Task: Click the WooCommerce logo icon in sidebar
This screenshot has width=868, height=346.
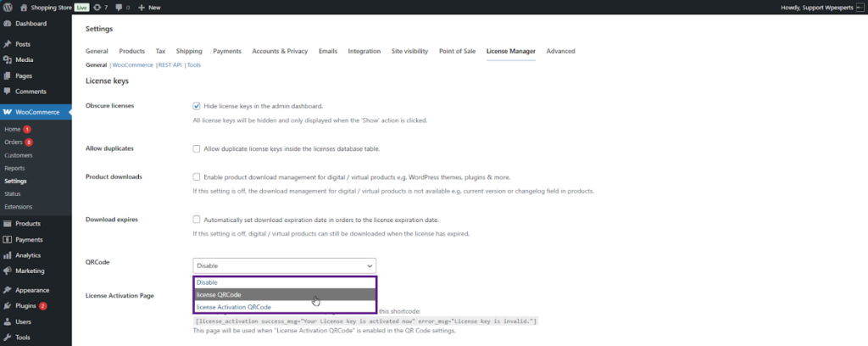Action: [x=8, y=112]
